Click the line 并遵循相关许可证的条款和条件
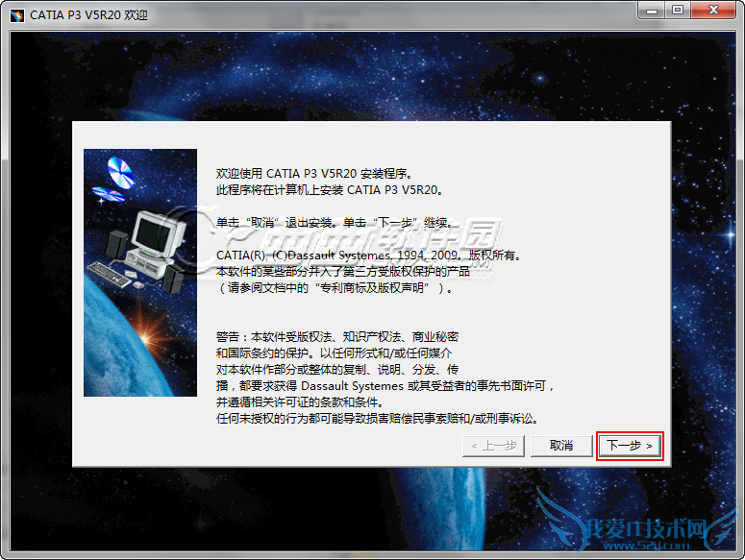This screenshot has height=560, width=745. pyautogui.click(x=300, y=402)
